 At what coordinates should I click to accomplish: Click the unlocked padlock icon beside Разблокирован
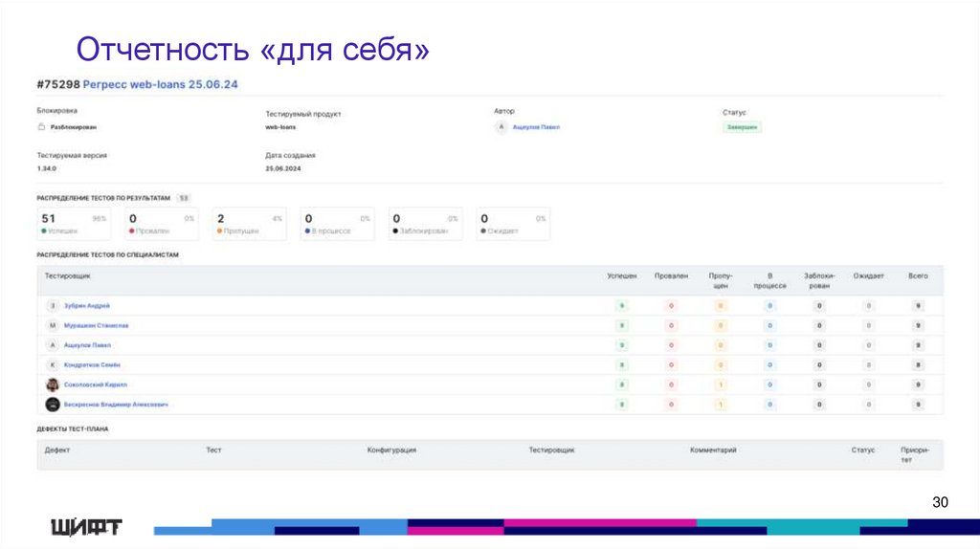(41, 127)
